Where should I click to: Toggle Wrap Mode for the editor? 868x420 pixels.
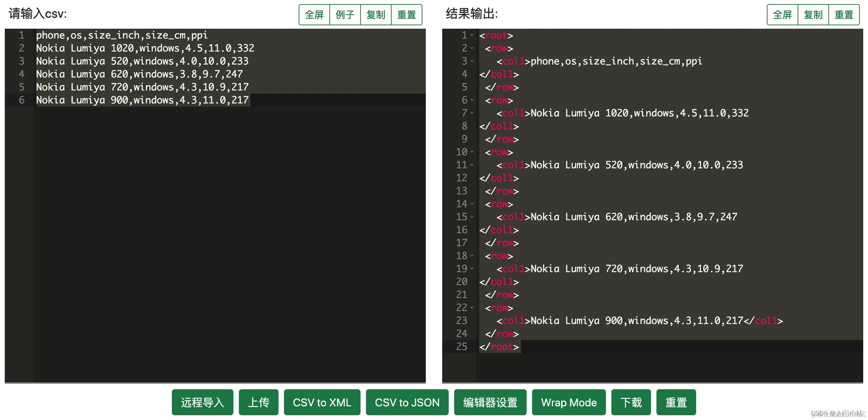569,402
